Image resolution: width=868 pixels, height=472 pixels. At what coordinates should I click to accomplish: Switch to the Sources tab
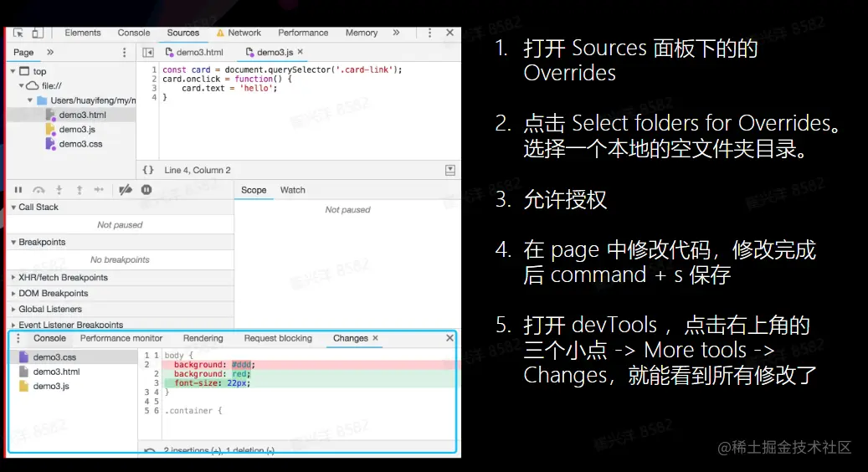pos(182,33)
